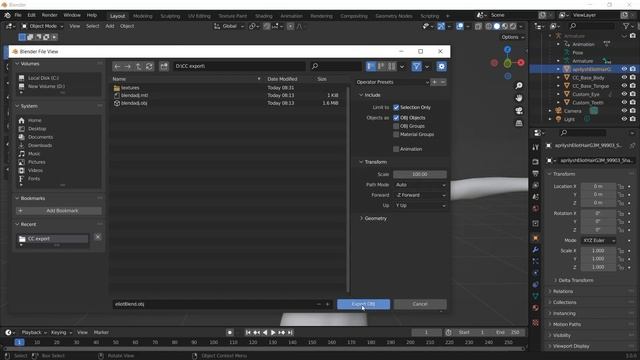
Task: Switch viewport to orthographic grid view
Action: (519, 123)
